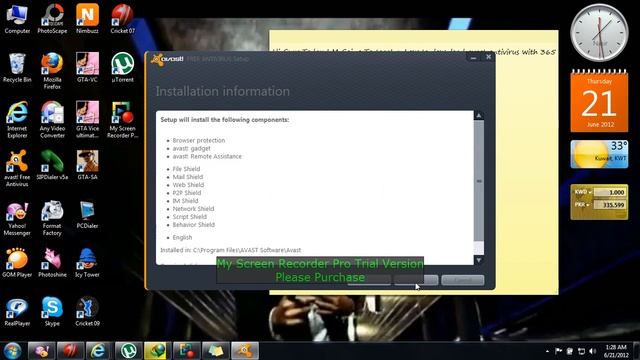Click the 'Installed in' path line
The width and height of the screenshot is (640, 360).
(231, 250)
